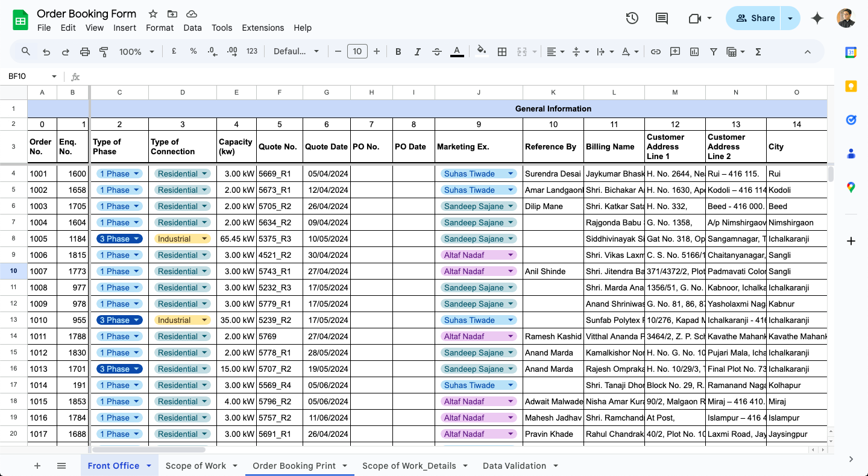The height and width of the screenshot is (476, 868).
Task: Open the all sheets list button
Action: pos(61,466)
